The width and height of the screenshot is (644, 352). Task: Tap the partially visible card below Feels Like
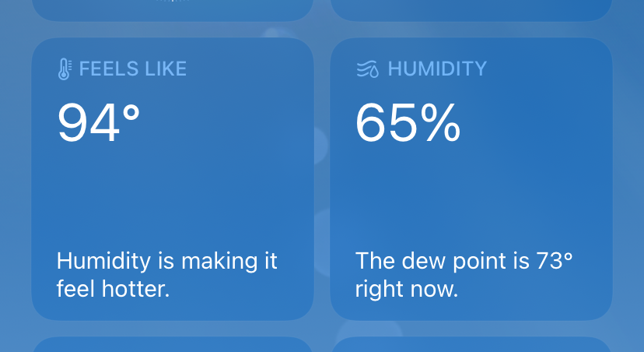173,345
